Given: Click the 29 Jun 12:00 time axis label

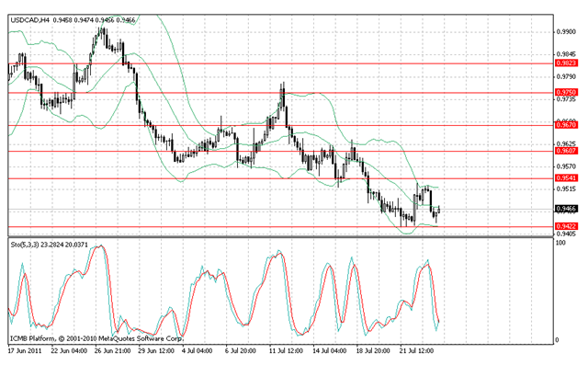Looking at the screenshot, I should coord(156,351).
